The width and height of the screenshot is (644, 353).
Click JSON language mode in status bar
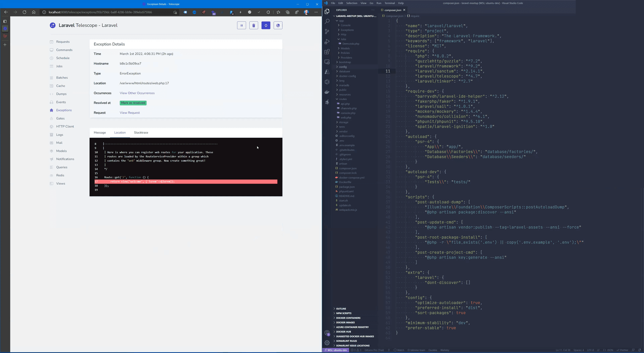point(610,350)
